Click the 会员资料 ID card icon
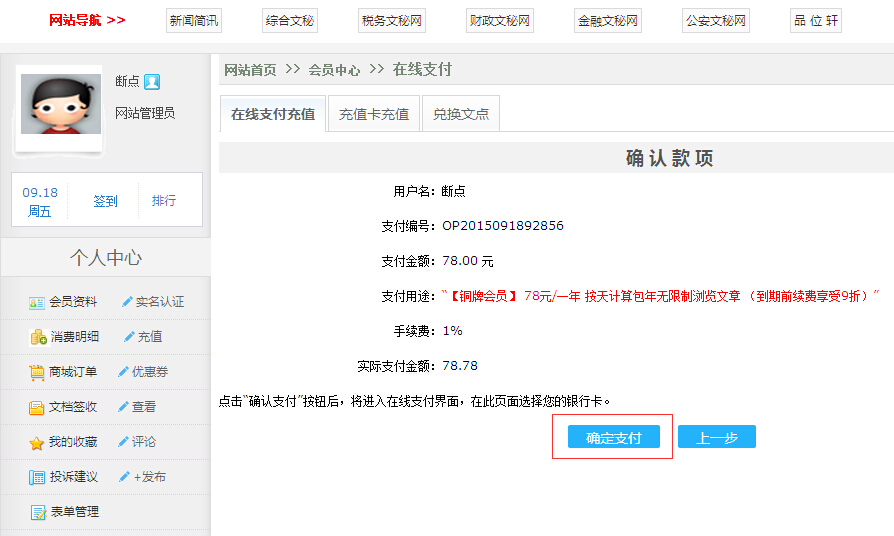Image resolution: width=894 pixels, height=536 pixels. 37,302
